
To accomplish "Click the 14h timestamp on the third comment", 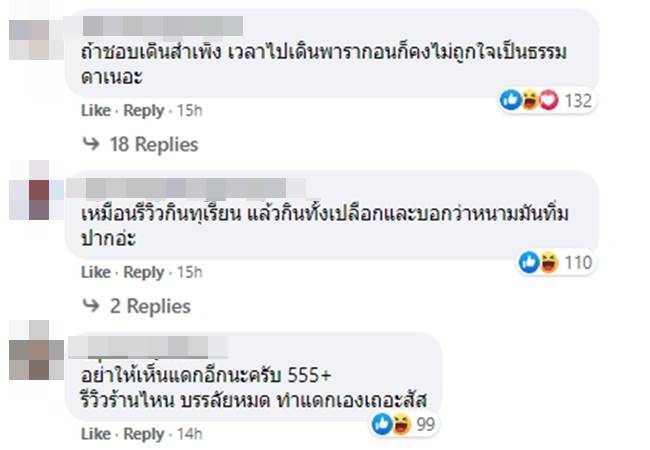I will pyautogui.click(x=189, y=434).
